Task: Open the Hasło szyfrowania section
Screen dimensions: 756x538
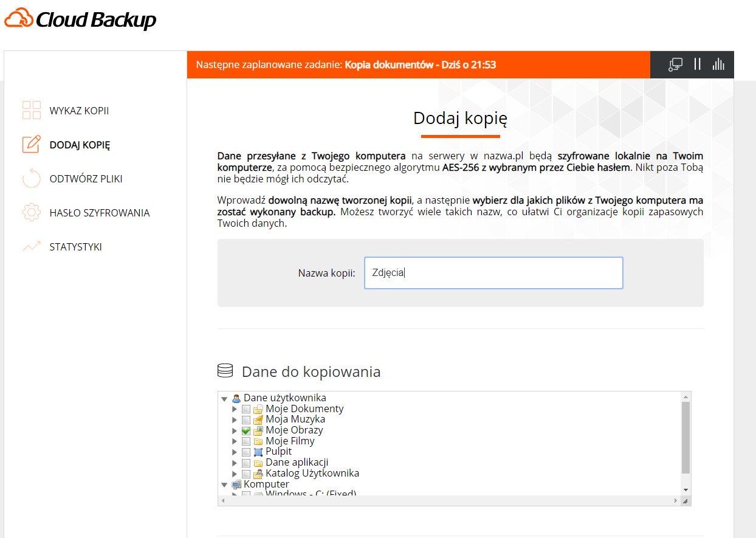Action: pyautogui.click(x=99, y=213)
